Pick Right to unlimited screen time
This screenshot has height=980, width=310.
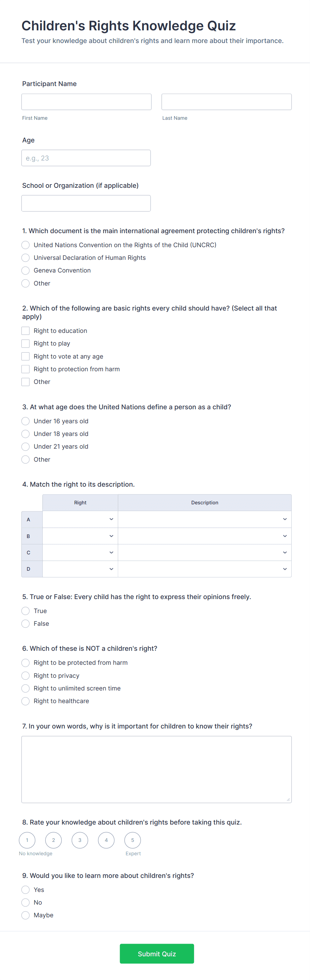(x=25, y=688)
